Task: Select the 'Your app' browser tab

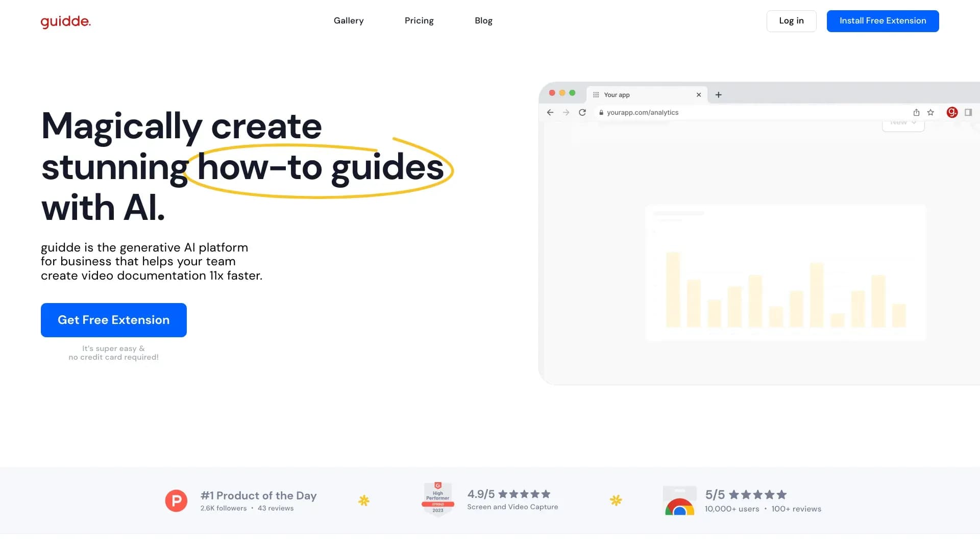Action: [647, 95]
